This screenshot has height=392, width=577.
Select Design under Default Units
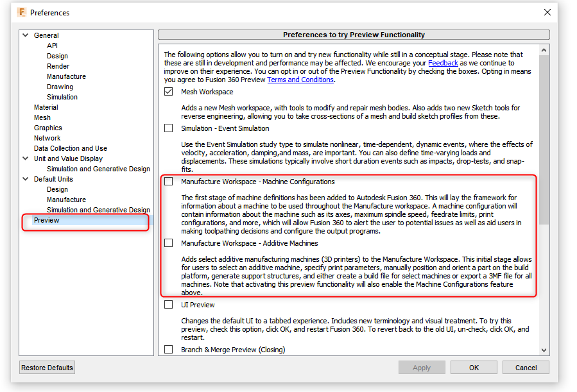click(x=57, y=189)
